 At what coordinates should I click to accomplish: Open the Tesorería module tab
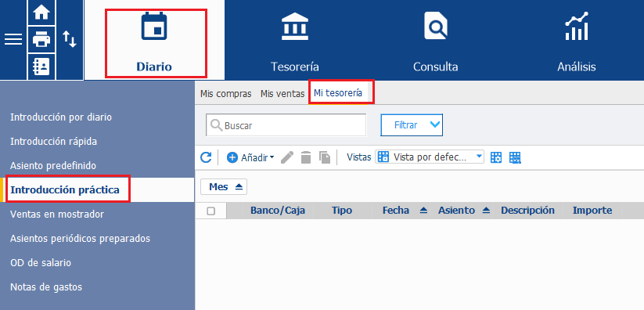[x=294, y=40]
